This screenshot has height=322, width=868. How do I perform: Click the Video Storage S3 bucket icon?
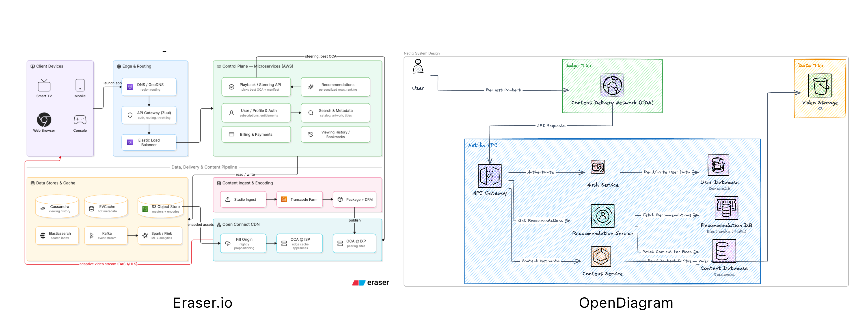coord(820,85)
